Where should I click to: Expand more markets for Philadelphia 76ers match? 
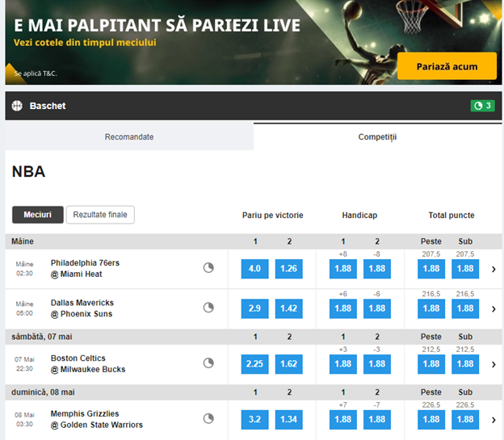493,270
